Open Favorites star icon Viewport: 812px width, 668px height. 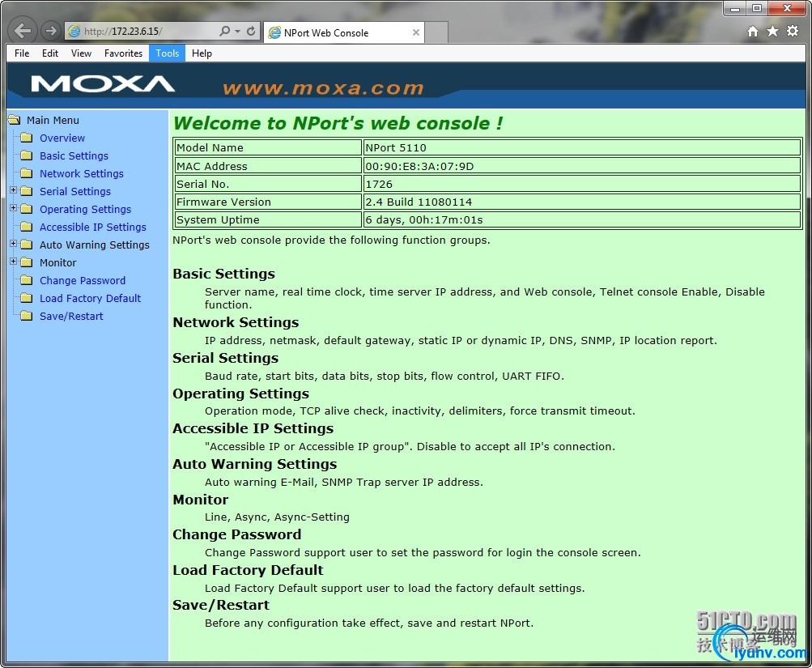pos(772,31)
